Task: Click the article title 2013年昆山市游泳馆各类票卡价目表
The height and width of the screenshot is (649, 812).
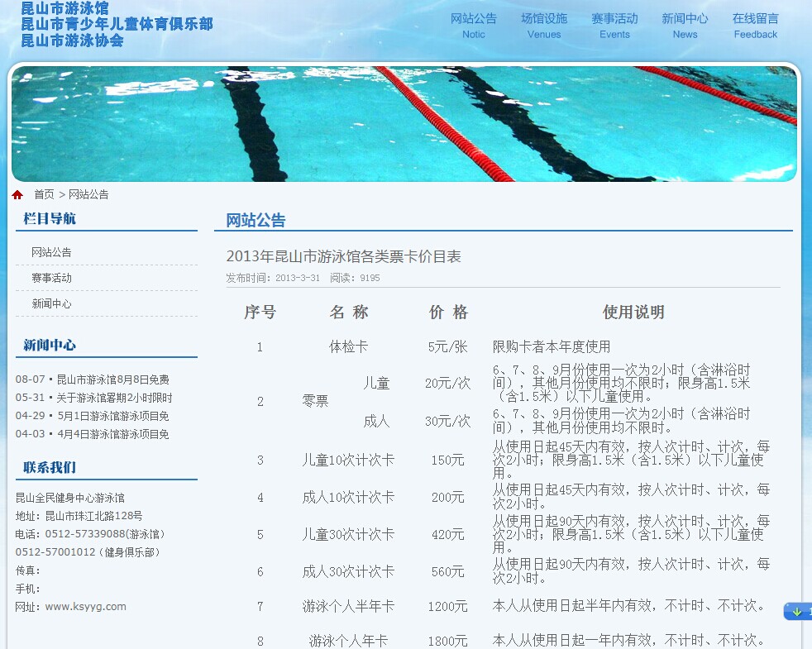Action: pyautogui.click(x=343, y=257)
